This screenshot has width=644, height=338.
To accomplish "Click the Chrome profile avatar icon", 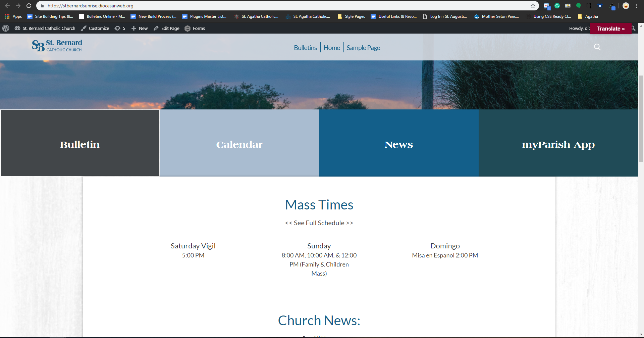I will 626,6.
